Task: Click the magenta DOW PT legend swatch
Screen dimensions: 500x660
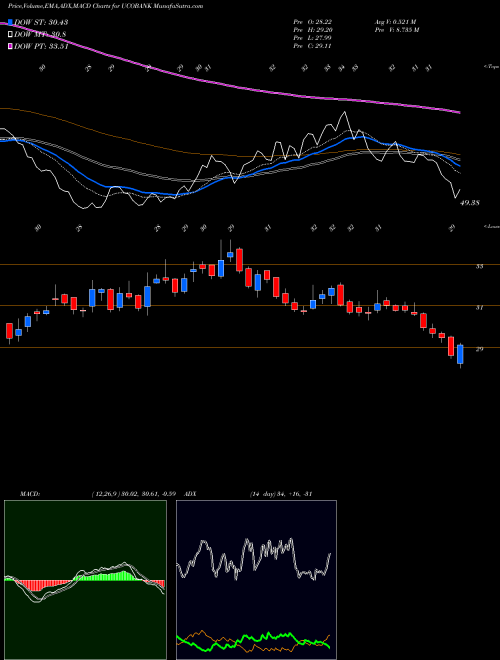Action: pyautogui.click(x=11, y=46)
